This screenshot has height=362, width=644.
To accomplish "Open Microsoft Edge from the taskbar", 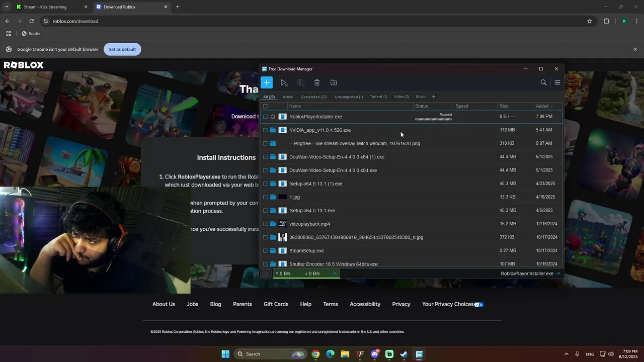I will click(x=331, y=354).
